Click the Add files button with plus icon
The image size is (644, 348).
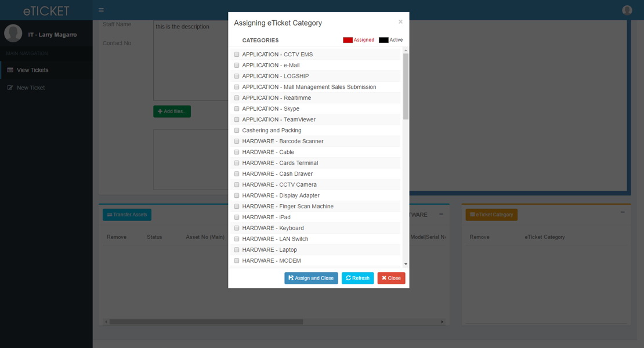coord(172,111)
